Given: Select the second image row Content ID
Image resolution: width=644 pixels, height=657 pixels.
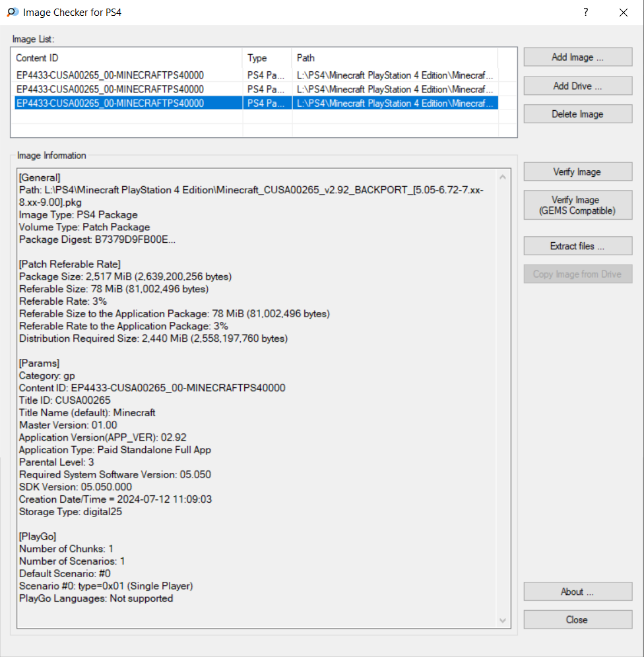Looking at the screenshot, I should [110, 89].
